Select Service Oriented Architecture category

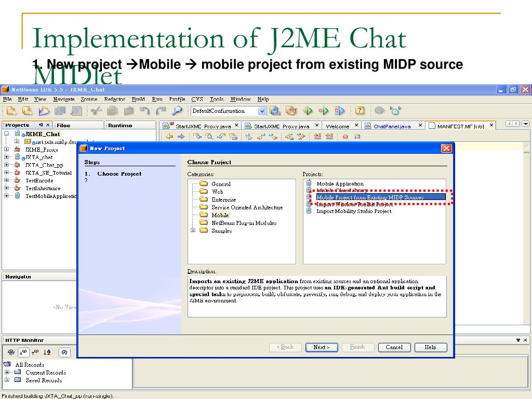(x=247, y=207)
